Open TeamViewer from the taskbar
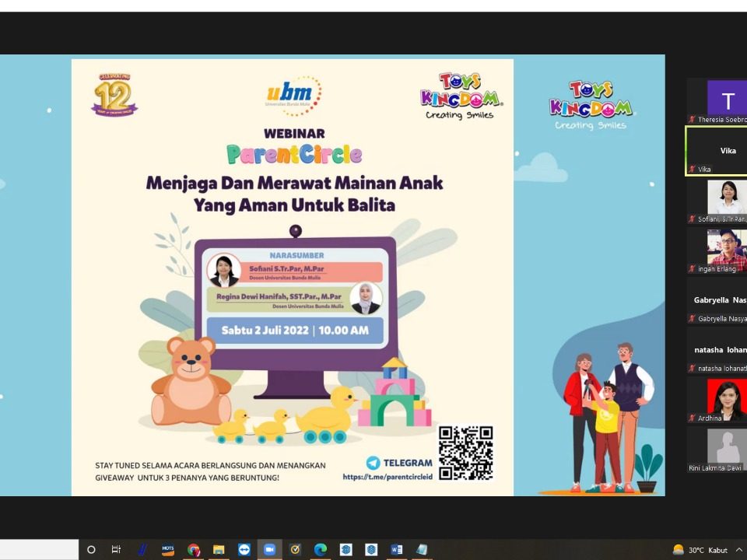The image size is (747, 560). coord(244,550)
